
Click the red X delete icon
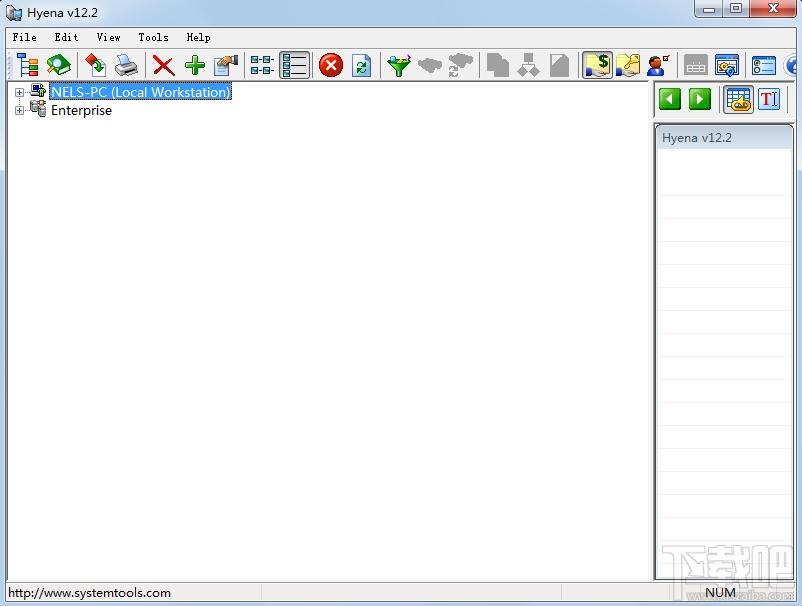(164, 65)
